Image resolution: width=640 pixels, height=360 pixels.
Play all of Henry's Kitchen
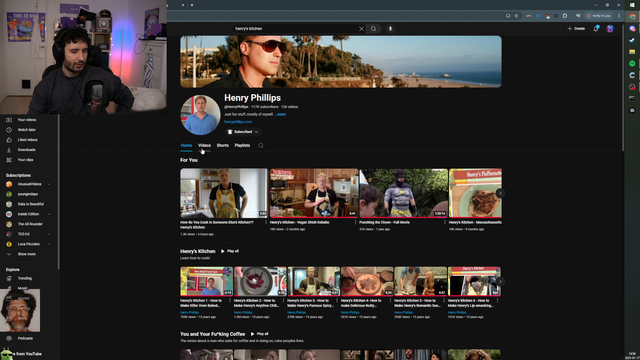click(x=230, y=251)
